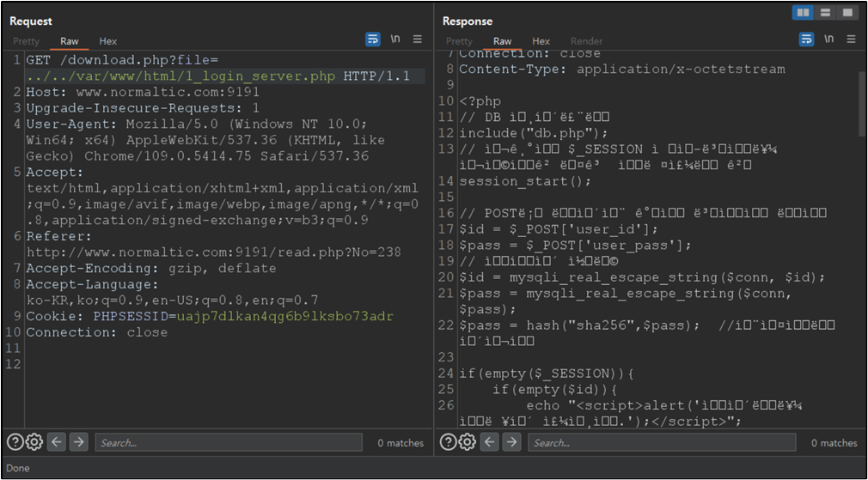Switch to Pretty tab in Response
Viewport: 868px width, 480px height.
(460, 41)
